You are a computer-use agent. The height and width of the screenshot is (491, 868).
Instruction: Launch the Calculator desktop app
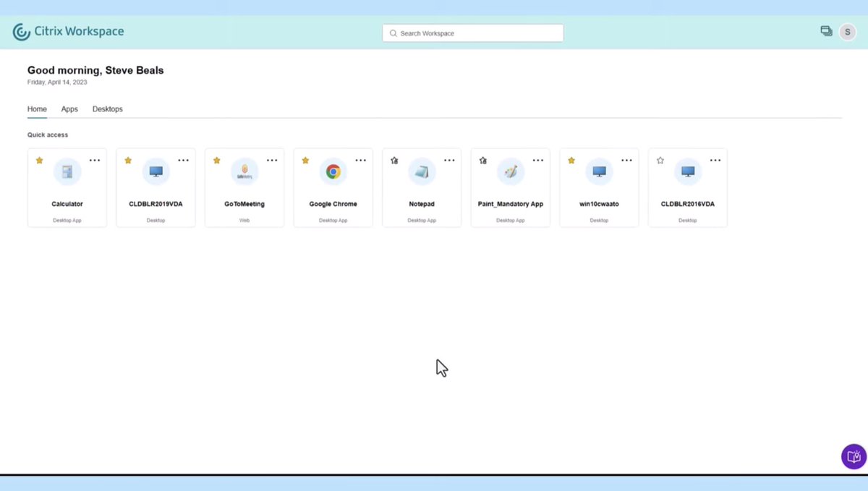(67, 172)
